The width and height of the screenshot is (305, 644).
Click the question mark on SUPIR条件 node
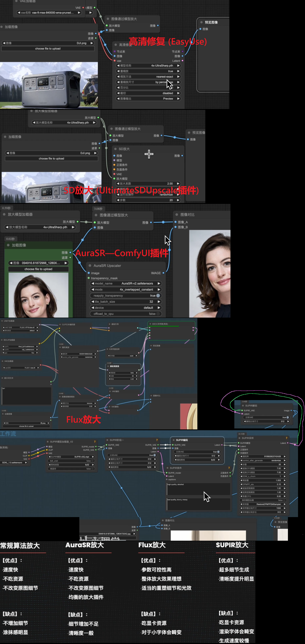point(229,468)
